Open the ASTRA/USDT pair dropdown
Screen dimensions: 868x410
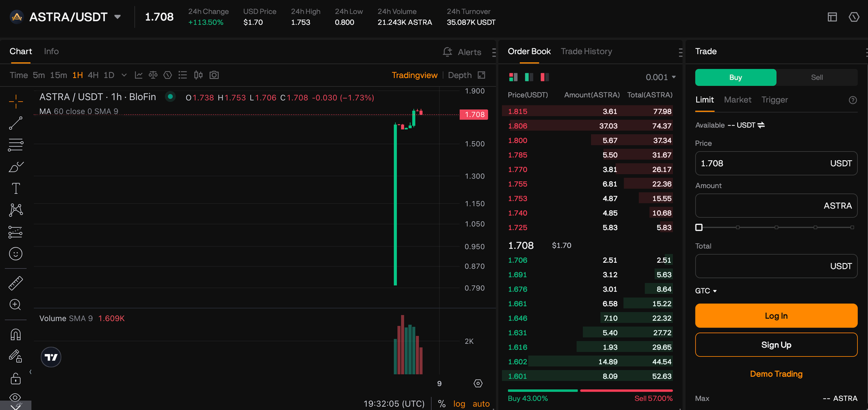click(x=117, y=17)
